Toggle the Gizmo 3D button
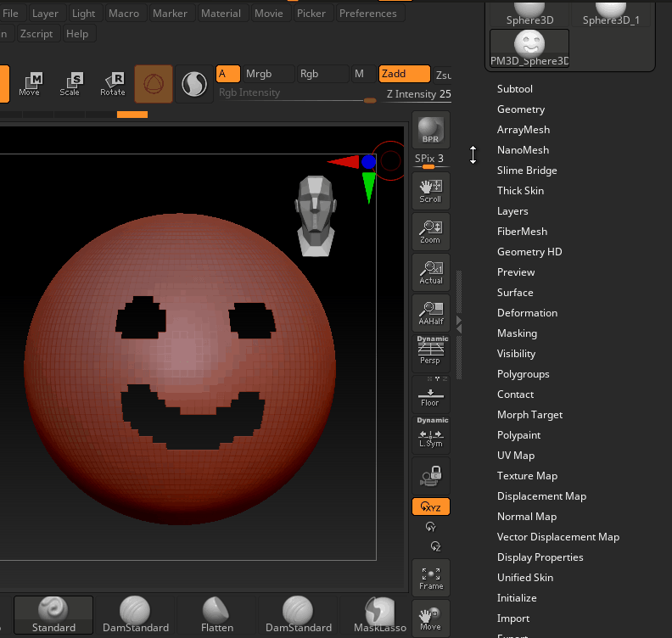Screen dimensions: 672x638 tap(154, 84)
